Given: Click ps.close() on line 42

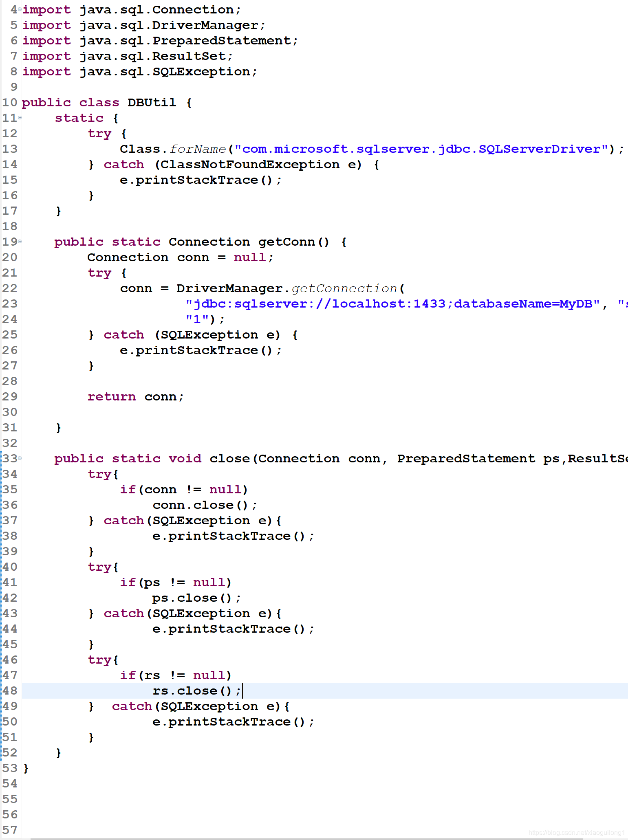Looking at the screenshot, I should pos(197,598).
